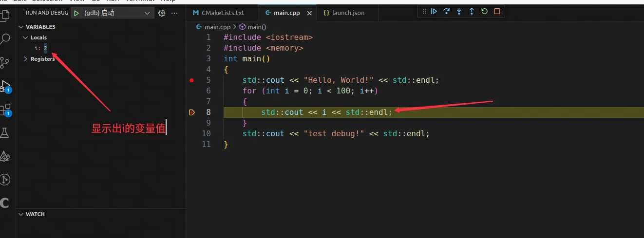Image resolution: width=644 pixels, height=238 pixels.
Task: Click line number 8 in the gutter
Action: coord(208,112)
